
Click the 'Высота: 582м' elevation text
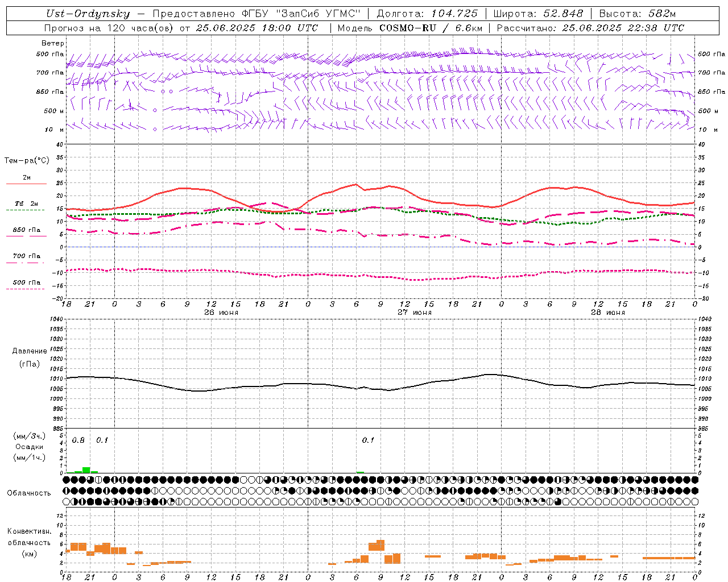tap(638, 14)
